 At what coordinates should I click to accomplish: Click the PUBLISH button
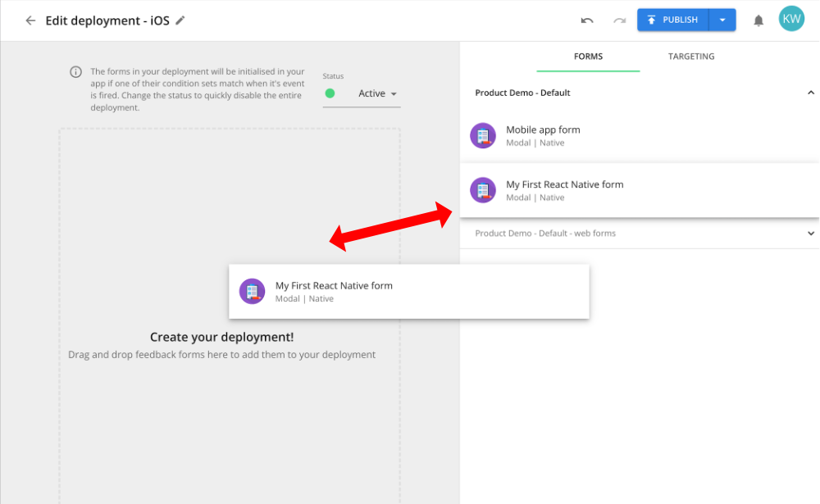(675, 19)
